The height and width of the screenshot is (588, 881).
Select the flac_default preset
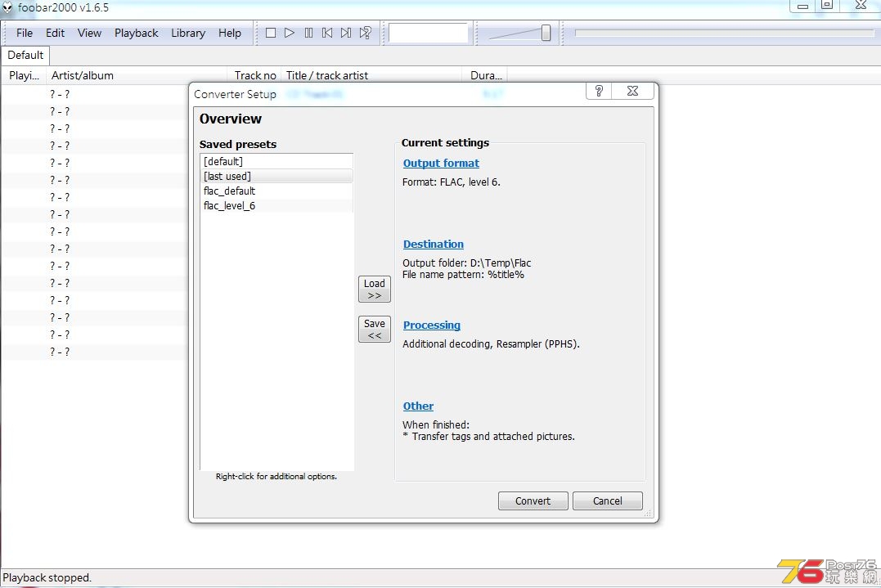point(276,191)
